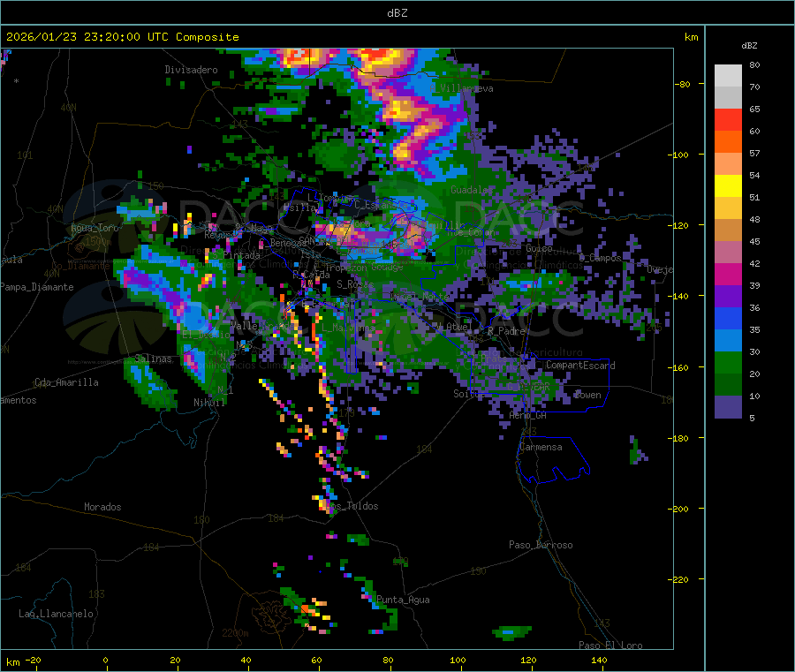Click the 2200m elevation contour label
The width and height of the screenshot is (795, 672).
[235, 633]
